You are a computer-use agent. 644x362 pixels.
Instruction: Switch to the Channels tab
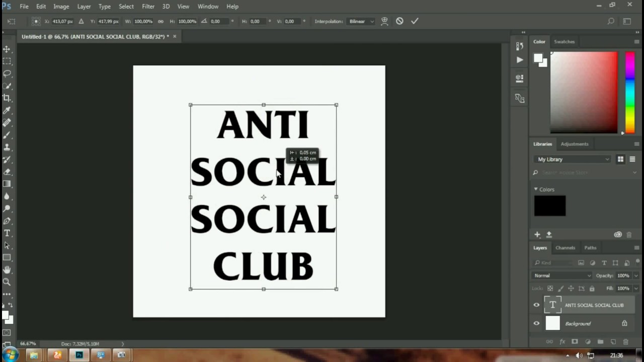565,247
